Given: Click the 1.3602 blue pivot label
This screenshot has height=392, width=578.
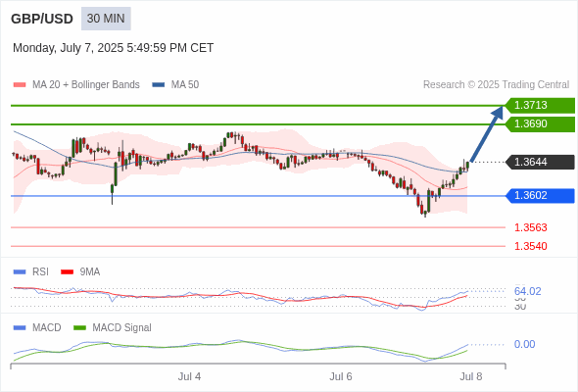Looking at the screenshot, I should 540,196.
